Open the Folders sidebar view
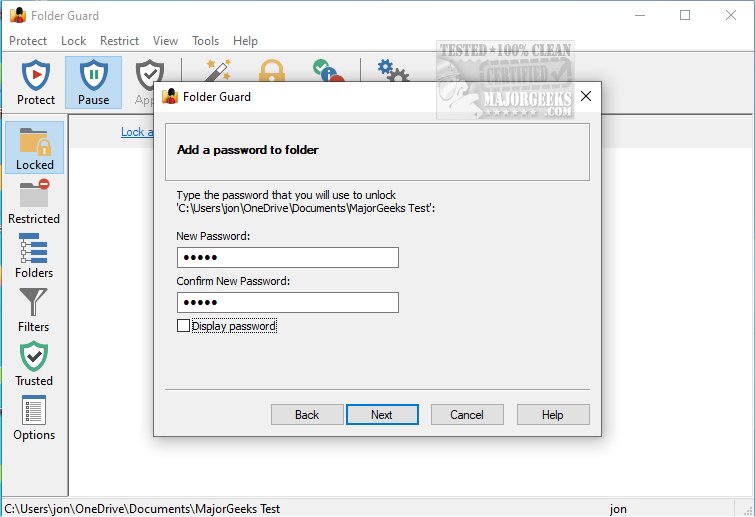Screen dimensions: 755x517 34,255
